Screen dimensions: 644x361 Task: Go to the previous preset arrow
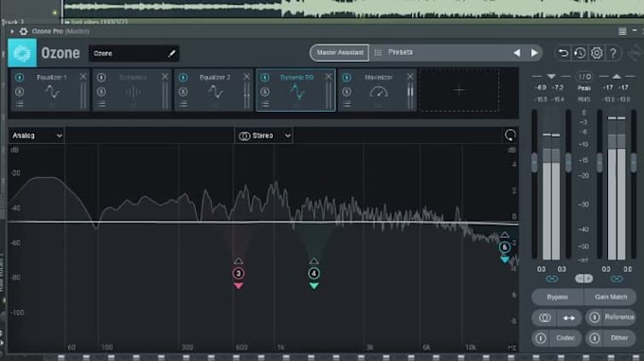(517, 53)
